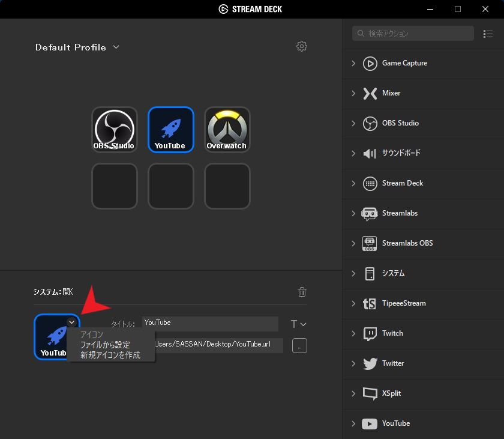The width and height of the screenshot is (504, 439).
Task: Click the Twitch category icon
Action: 370,334
